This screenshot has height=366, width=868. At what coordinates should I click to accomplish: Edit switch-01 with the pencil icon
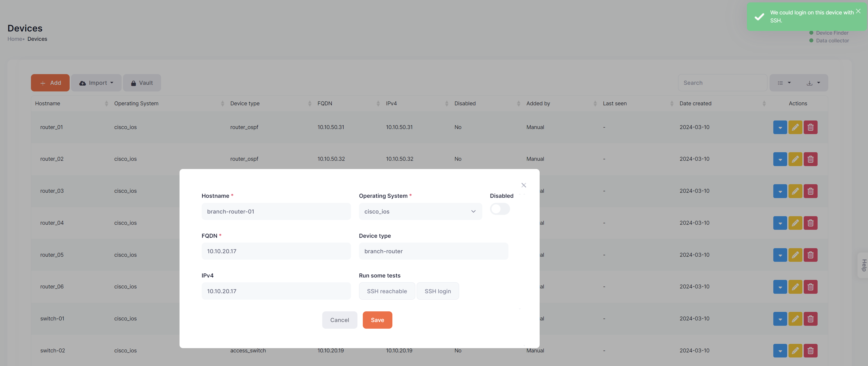point(795,319)
